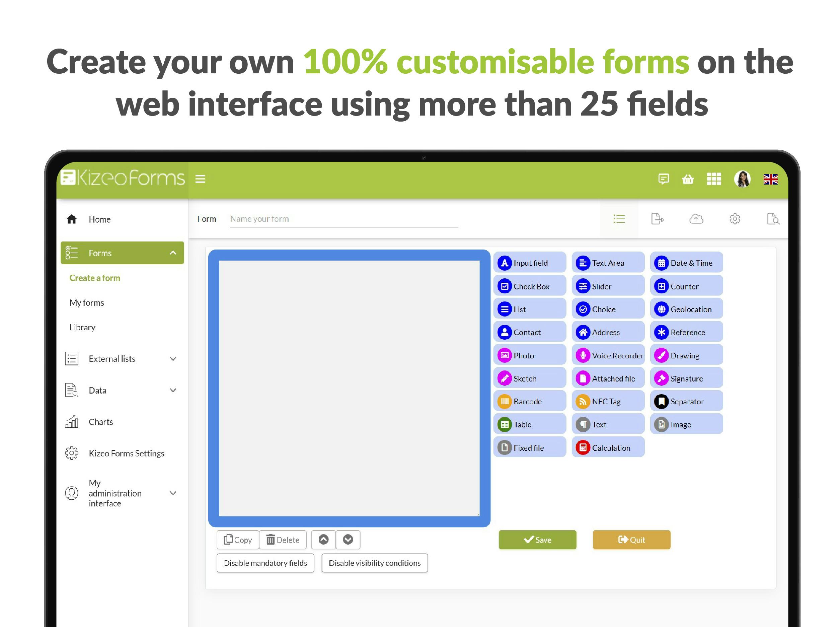
Task: Open the Kizeo Forms marketplace basket
Action: (689, 180)
